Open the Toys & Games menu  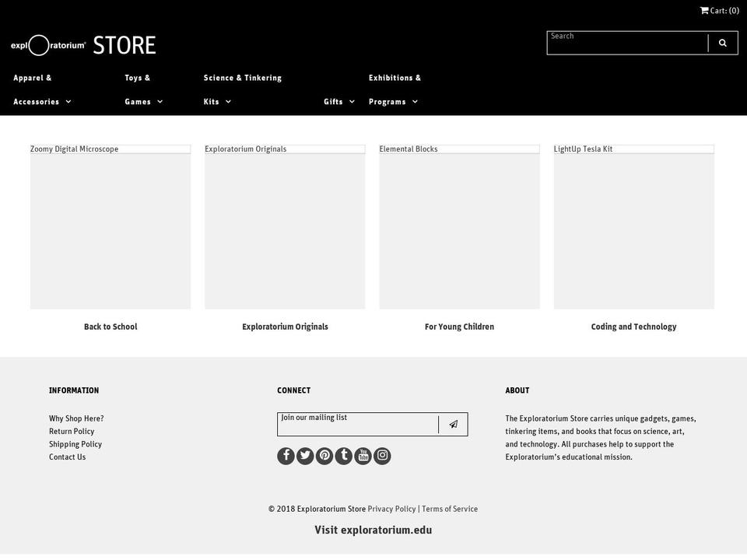coord(144,89)
